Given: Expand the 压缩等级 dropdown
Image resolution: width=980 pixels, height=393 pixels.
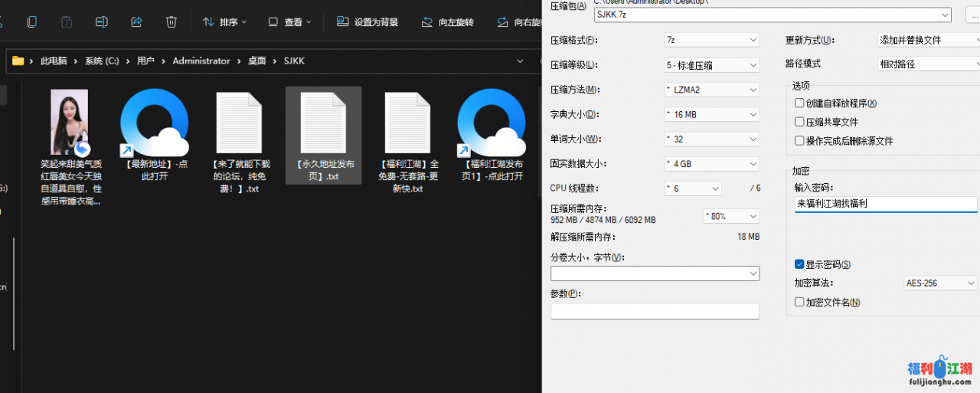Looking at the screenshot, I should pyautogui.click(x=711, y=65).
